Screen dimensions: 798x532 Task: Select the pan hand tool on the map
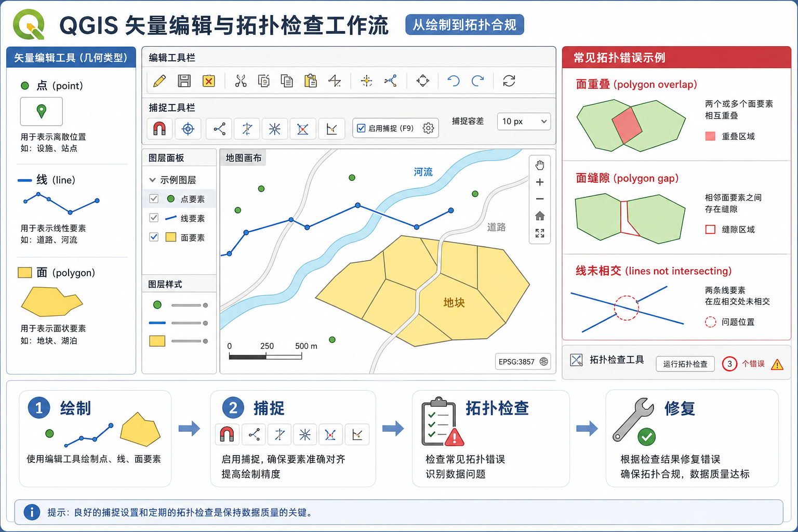tap(540, 165)
